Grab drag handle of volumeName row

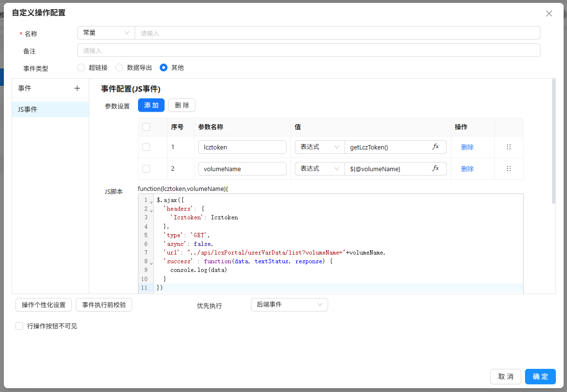(509, 168)
